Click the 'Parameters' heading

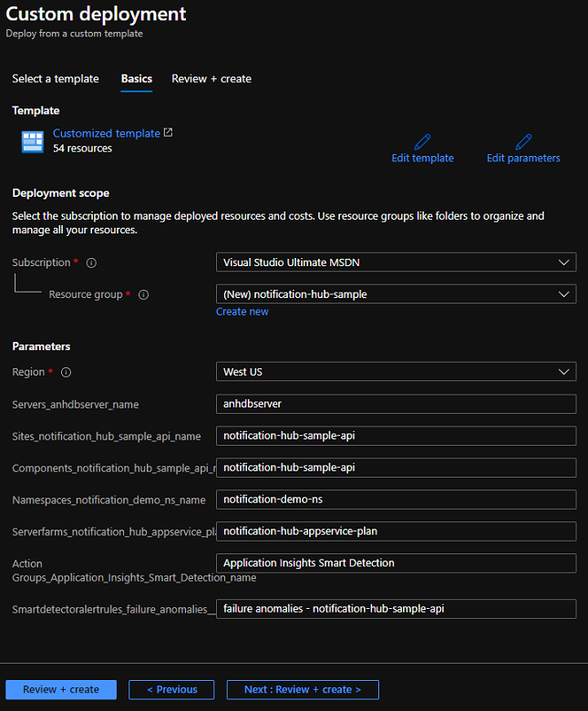[x=41, y=346]
